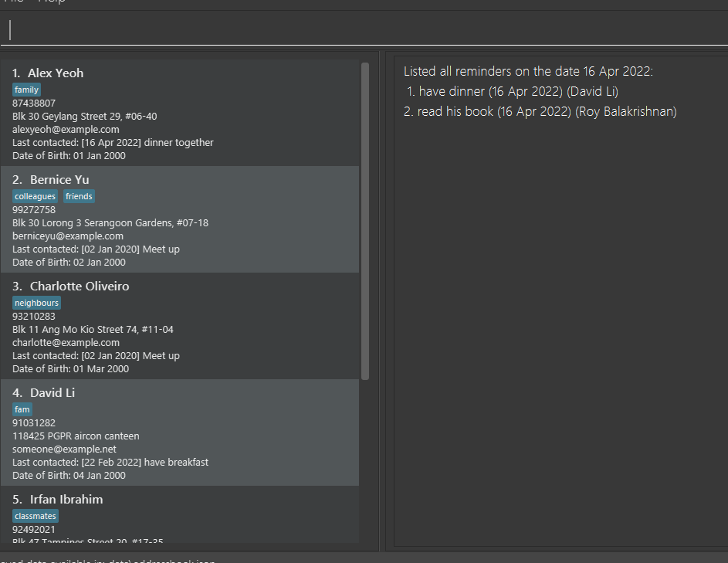Image resolution: width=728 pixels, height=563 pixels.
Task: Click phone number 92492021
Action: 34,530
